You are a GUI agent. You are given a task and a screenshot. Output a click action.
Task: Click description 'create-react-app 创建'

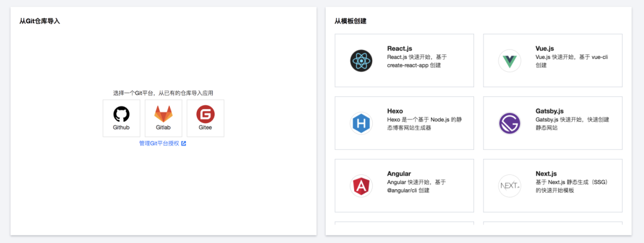[414, 65]
